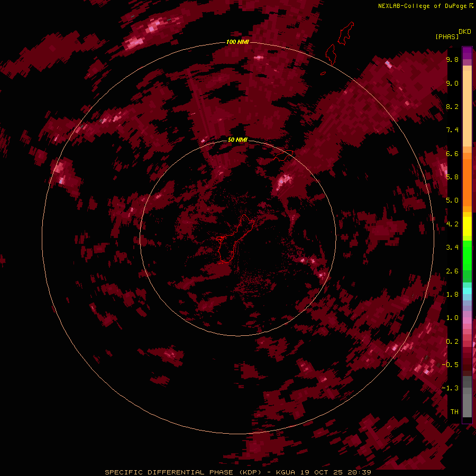The width and height of the screenshot is (476, 476).
Task: Click the NEXLAB-College of DuPage watermark text
Action: click(425, 6)
